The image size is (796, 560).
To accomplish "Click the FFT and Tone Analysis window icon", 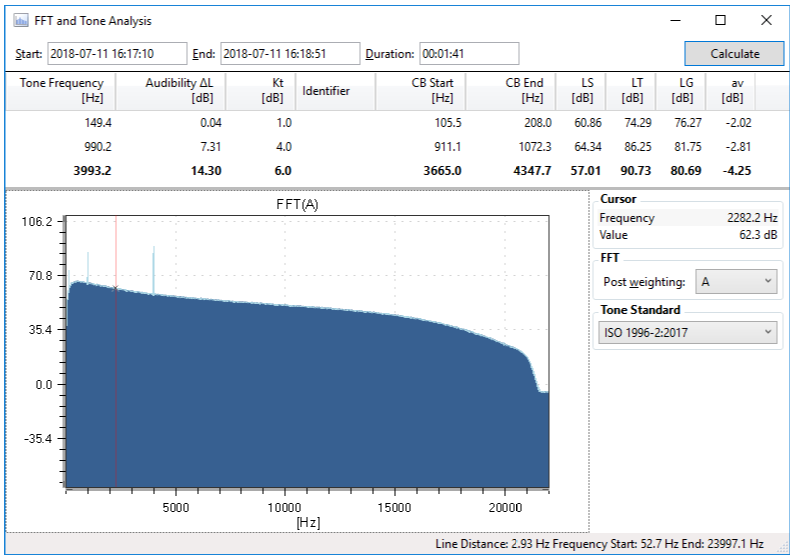I will coord(21,20).
